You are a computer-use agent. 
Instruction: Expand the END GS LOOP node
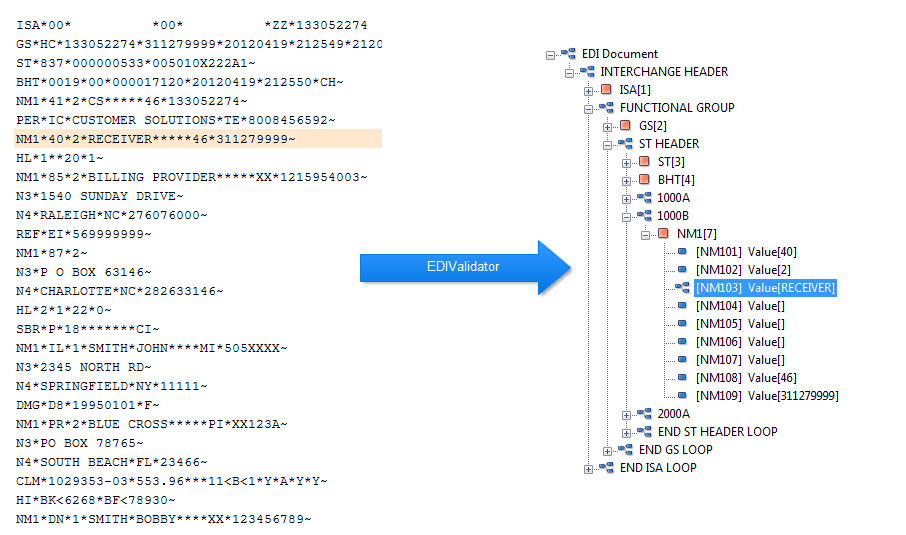(x=607, y=451)
